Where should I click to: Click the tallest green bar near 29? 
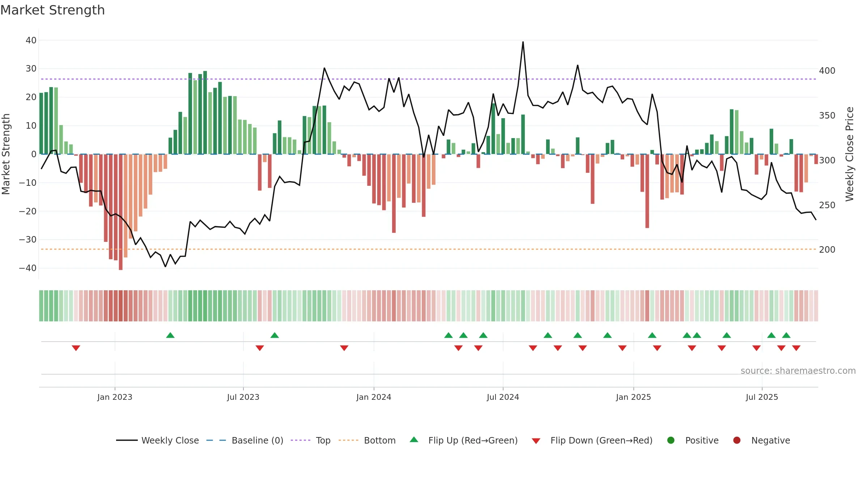click(205, 112)
